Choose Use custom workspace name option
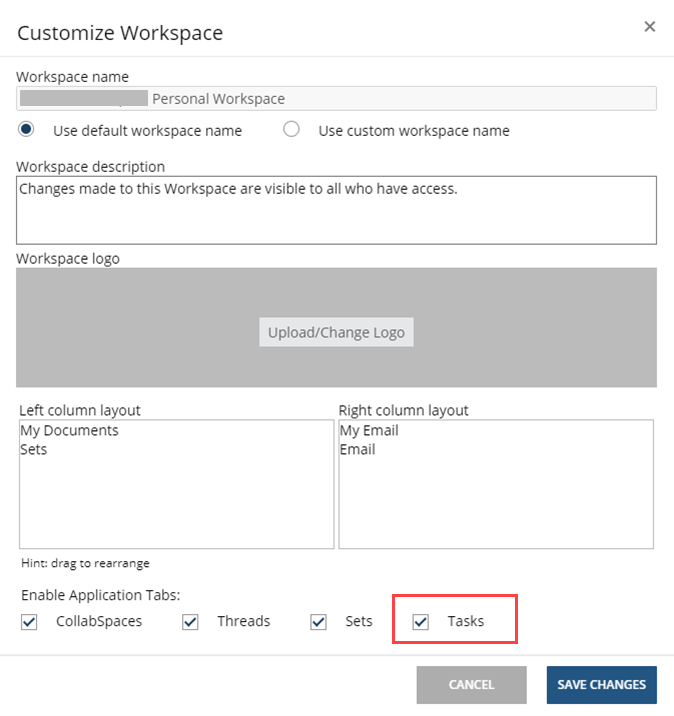Screen dimensions: 674x716 (292, 130)
